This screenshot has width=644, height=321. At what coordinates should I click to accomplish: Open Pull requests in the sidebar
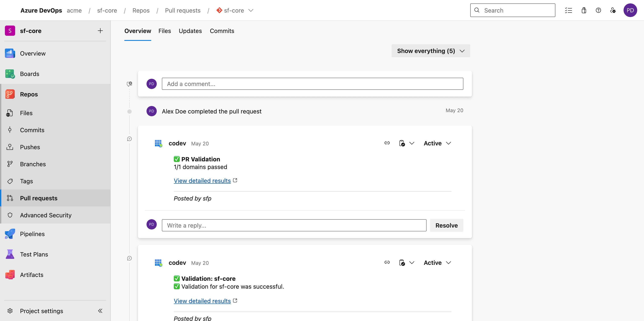point(55,198)
